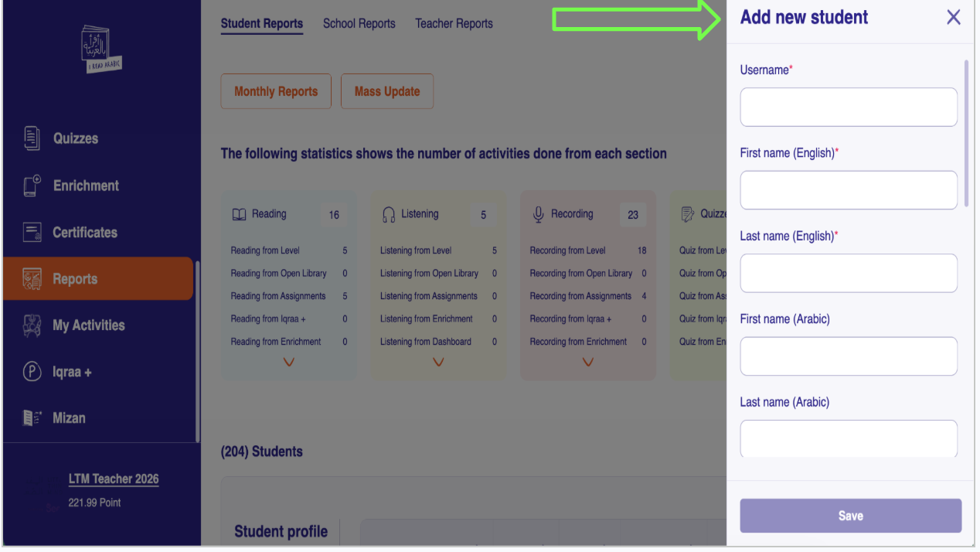Click the Monthly Reports button

(276, 91)
